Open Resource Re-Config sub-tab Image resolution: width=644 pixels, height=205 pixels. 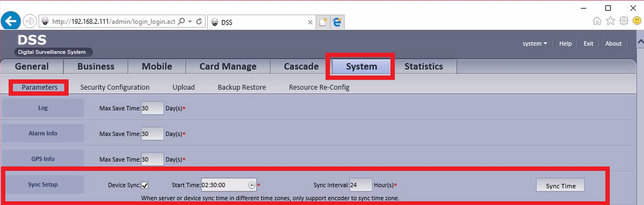click(319, 87)
